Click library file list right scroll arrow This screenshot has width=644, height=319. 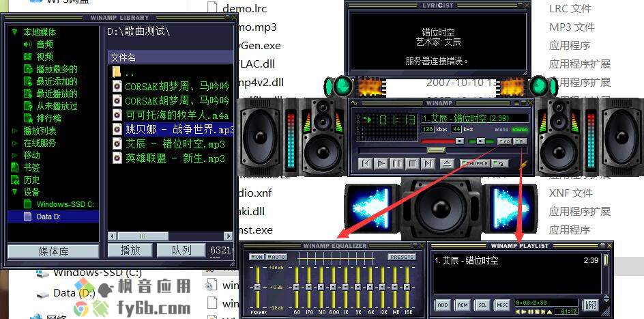pos(229,236)
